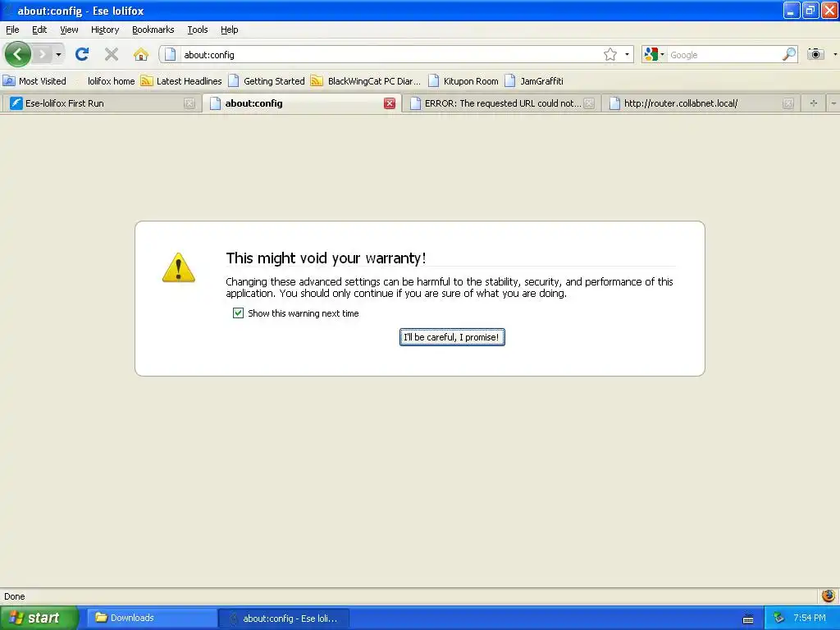Open the Getting Started bookmark
This screenshot has height=630, width=840.
267,81
